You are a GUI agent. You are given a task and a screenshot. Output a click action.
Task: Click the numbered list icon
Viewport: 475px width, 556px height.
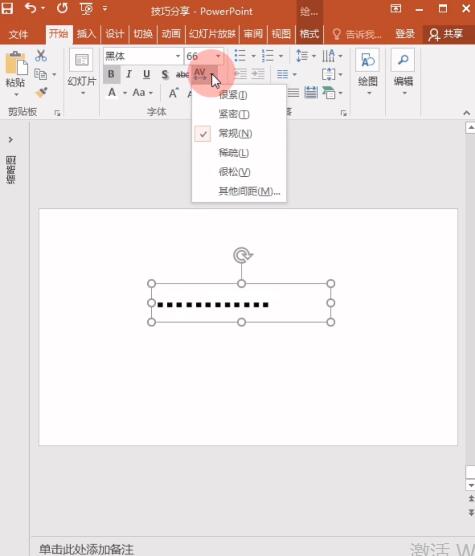pos(268,56)
